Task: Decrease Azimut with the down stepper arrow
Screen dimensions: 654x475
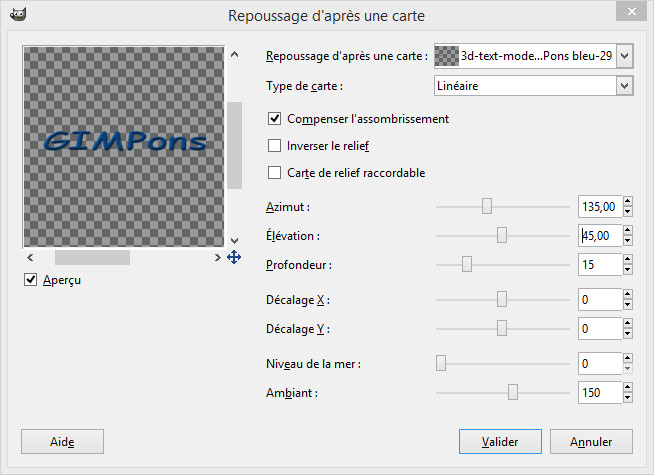Action: coord(628,212)
